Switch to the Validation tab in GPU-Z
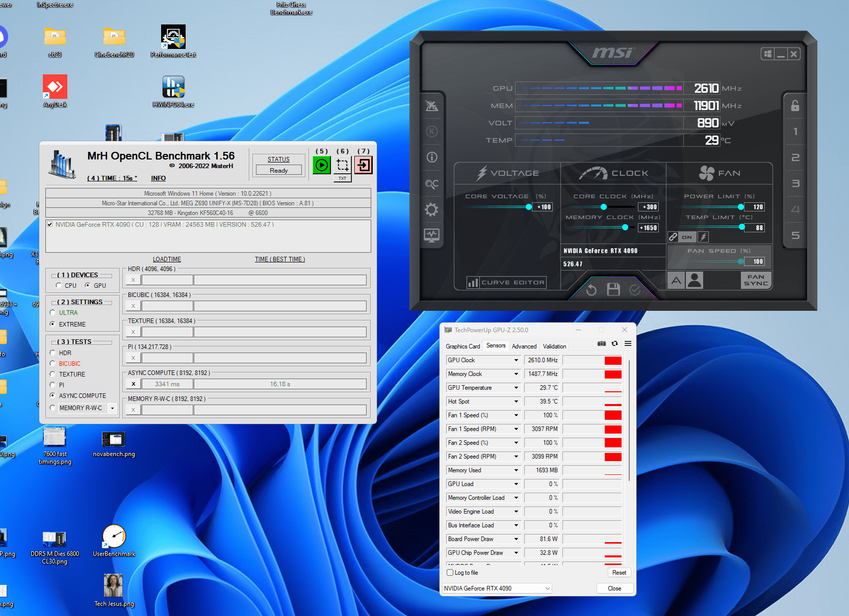 pyautogui.click(x=555, y=346)
